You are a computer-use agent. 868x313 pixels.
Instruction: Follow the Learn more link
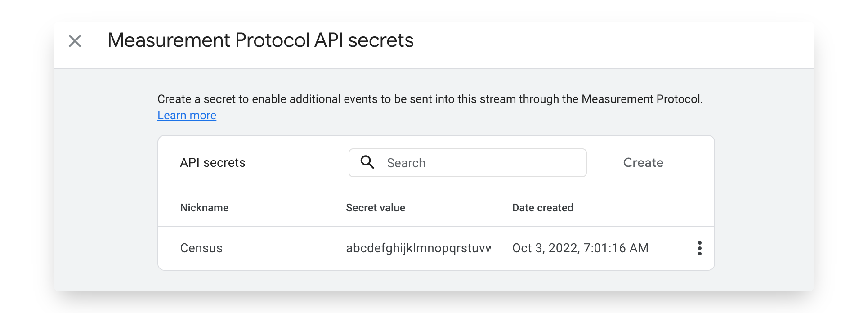(187, 116)
